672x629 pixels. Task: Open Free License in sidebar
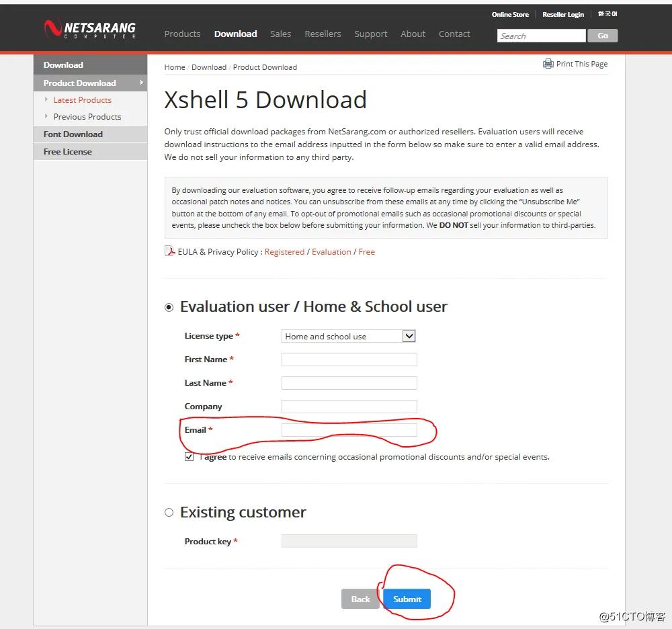click(91, 152)
